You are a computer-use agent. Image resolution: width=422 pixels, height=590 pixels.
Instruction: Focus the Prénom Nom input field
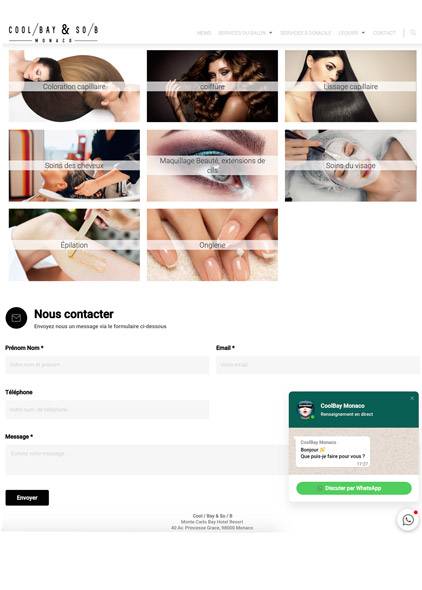(107, 365)
